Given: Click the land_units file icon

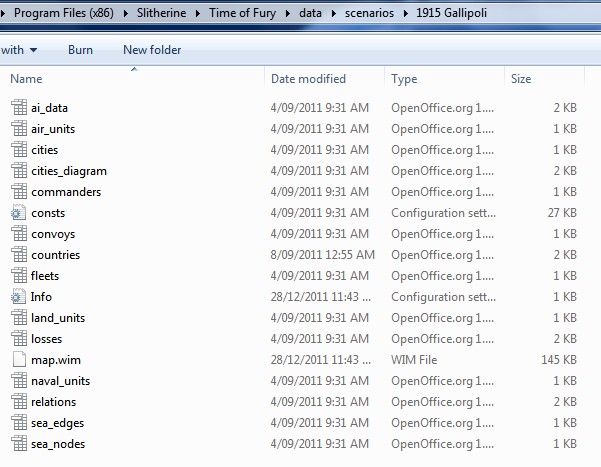Looking at the screenshot, I should pyautogui.click(x=19, y=318).
